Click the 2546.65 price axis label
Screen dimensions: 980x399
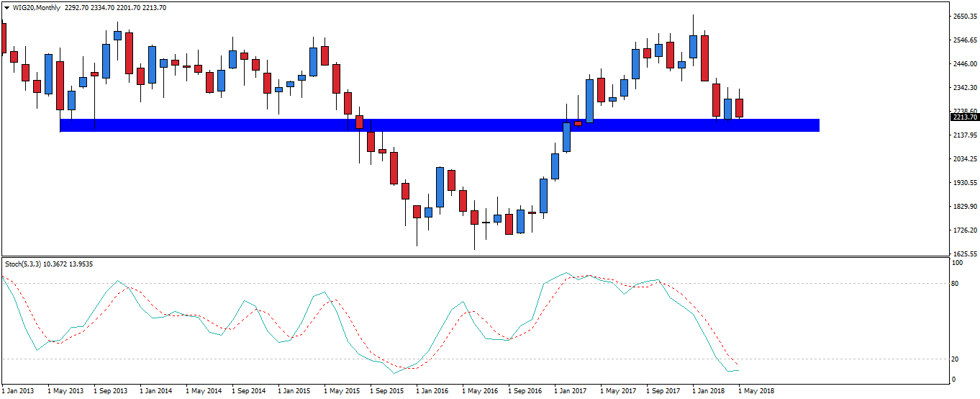pos(963,40)
